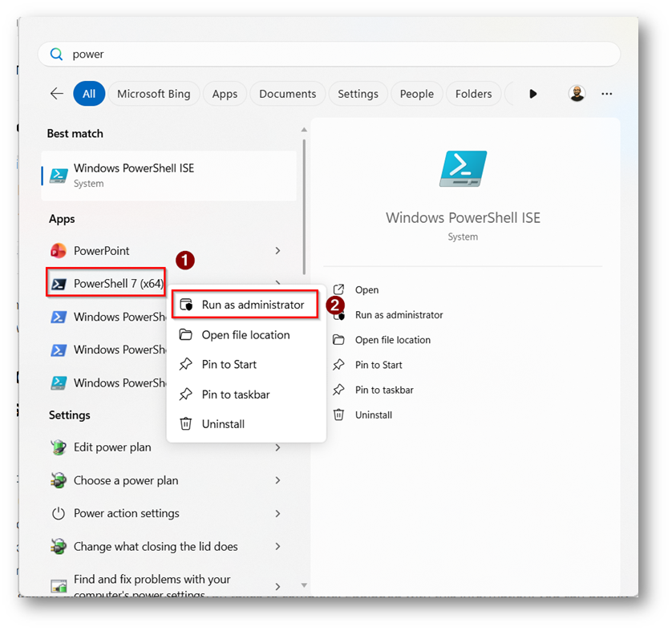Image resolution: width=672 pixels, height=631 pixels.
Task: Click first Windows PowerShell result icon
Action: pyautogui.click(x=59, y=317)
